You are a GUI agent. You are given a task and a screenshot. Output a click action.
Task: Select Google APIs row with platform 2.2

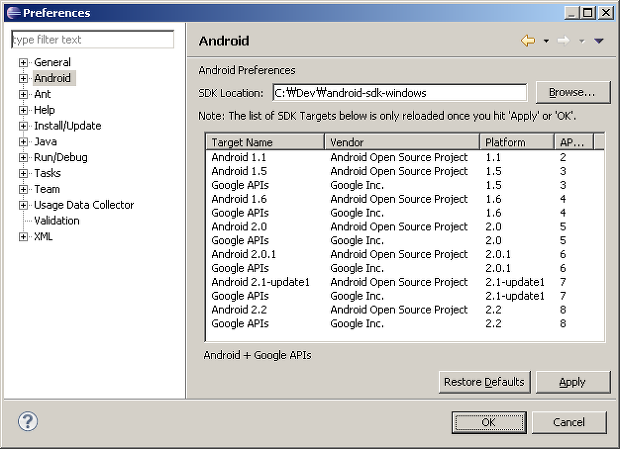click(405, 323)
